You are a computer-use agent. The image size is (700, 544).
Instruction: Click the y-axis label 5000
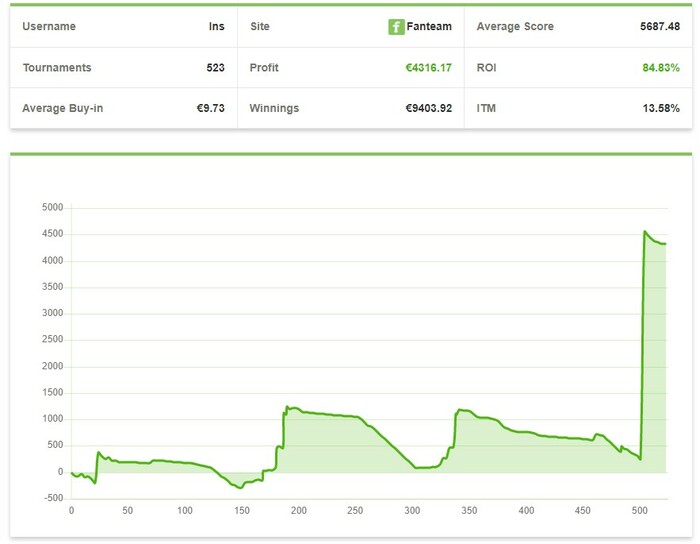tap(53, 207)
